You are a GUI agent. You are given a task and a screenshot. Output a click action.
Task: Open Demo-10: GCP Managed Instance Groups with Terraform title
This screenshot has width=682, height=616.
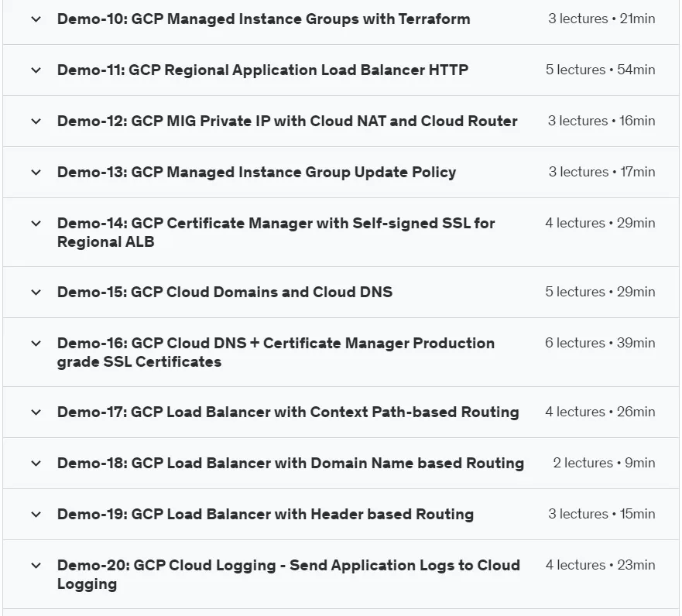point(263,19)
